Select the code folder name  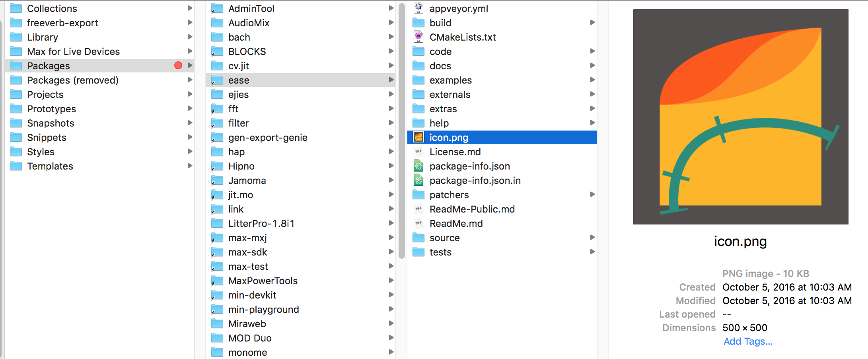440,51
